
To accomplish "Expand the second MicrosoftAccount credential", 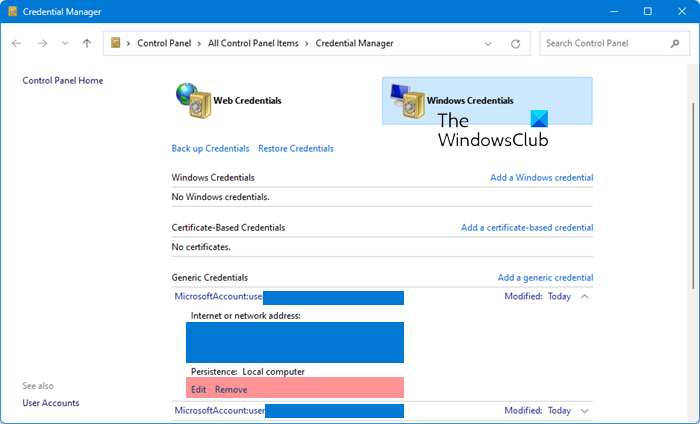I will [584, 411].
